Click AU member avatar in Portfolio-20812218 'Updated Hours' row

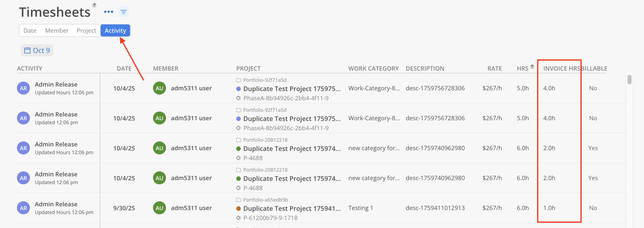160,148
